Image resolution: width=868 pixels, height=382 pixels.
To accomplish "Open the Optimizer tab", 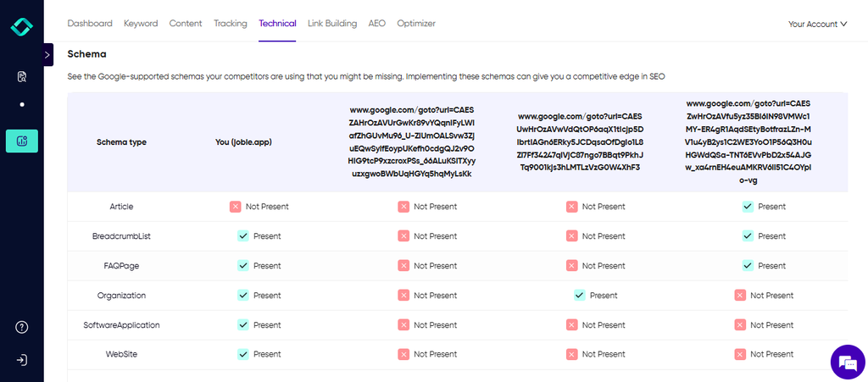I will (416, 23).
